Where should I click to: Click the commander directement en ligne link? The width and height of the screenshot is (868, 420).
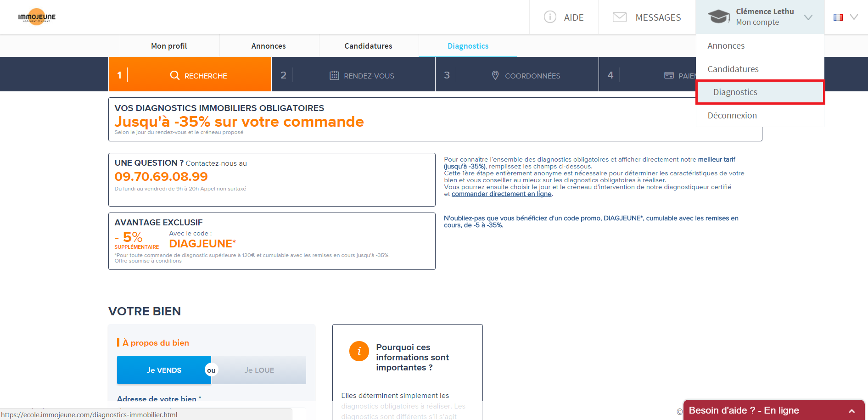pos(501,194)
